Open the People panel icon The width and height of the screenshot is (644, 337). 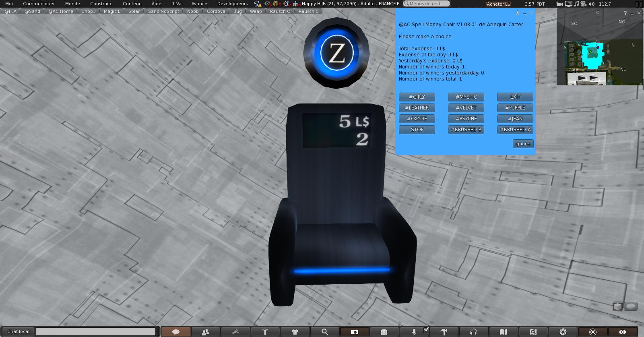(206, 332)
